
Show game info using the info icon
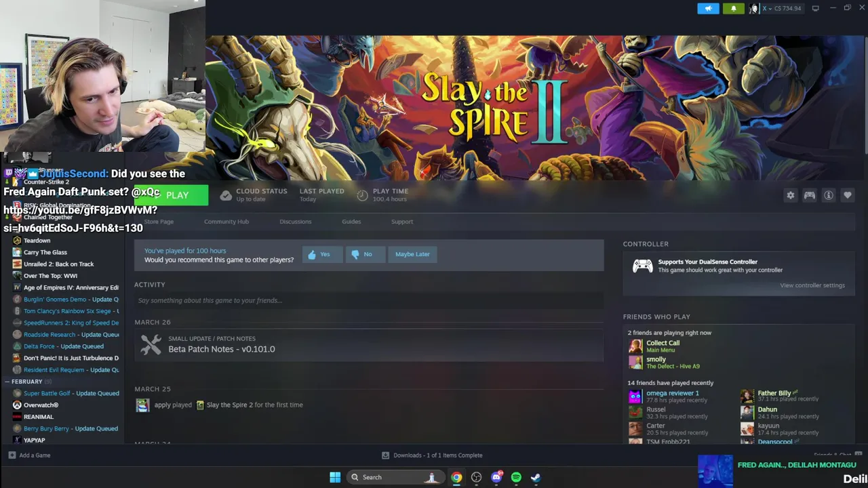coord(829,195)
